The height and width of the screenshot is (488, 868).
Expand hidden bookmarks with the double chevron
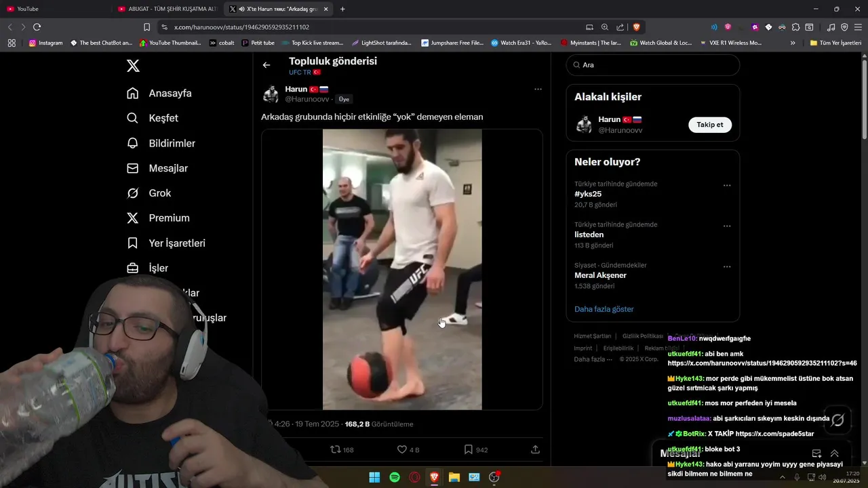793,43
